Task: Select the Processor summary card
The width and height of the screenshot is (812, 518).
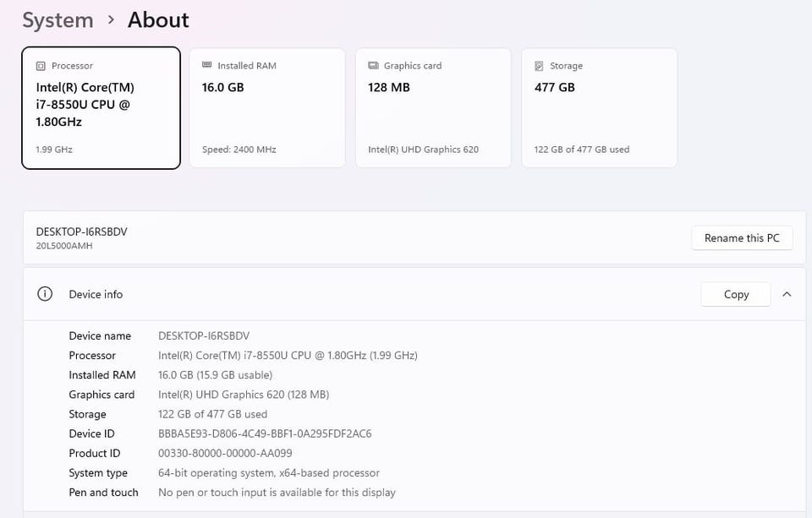Action: click(101, 107)
